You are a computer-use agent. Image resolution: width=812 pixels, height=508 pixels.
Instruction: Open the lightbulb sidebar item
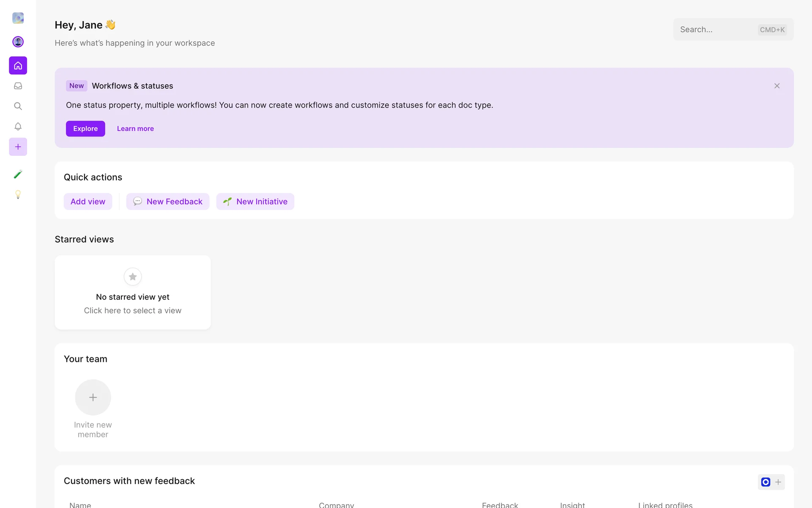(18, 194)
